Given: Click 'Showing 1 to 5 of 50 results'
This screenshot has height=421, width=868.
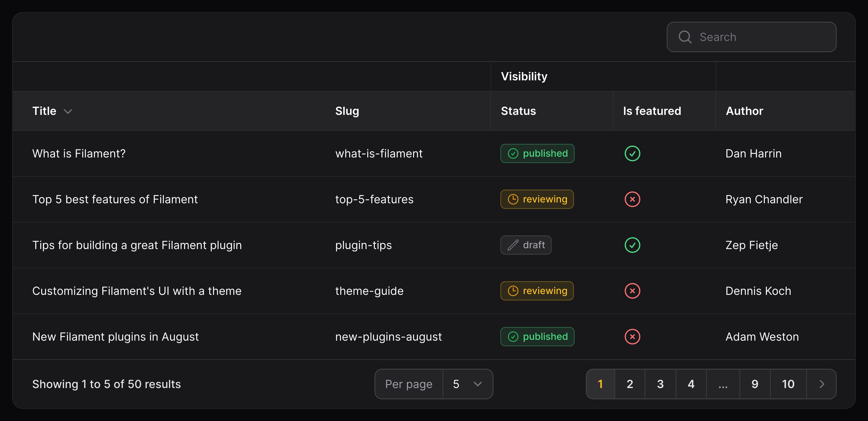Looking at the screenshot, I should point(106,384).
